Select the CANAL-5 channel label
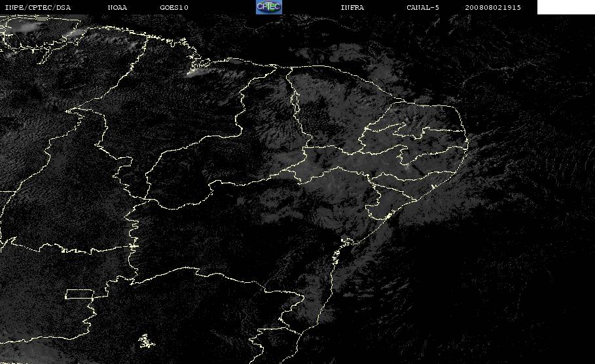 click(x=423, y=7)
